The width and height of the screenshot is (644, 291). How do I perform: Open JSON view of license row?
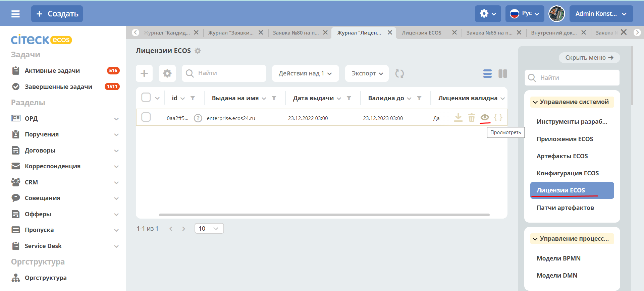pyautogui.click(x=498, y=118)
